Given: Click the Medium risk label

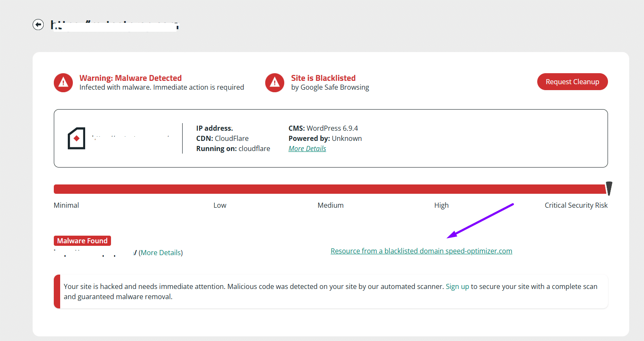Looking at the screenshot, I should point(330,205).
